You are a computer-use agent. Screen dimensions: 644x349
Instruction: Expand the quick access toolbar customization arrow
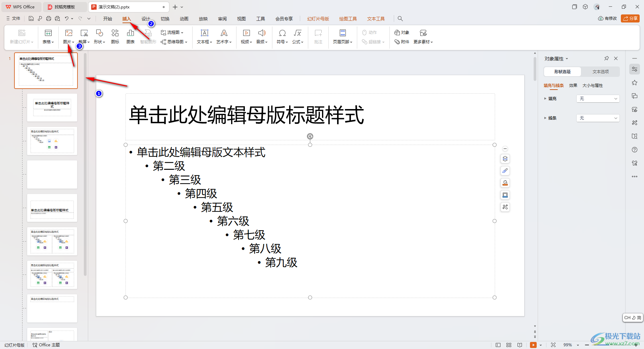click(89, 18)
